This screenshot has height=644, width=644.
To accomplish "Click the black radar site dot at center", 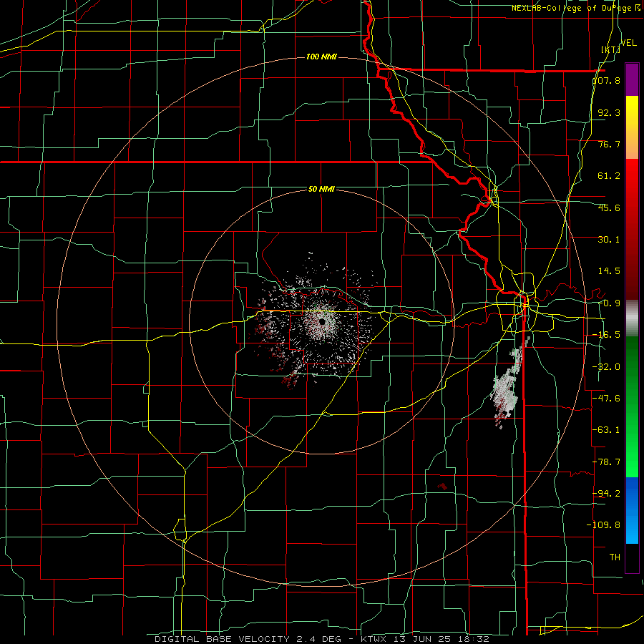I will (x=323, y=321).
